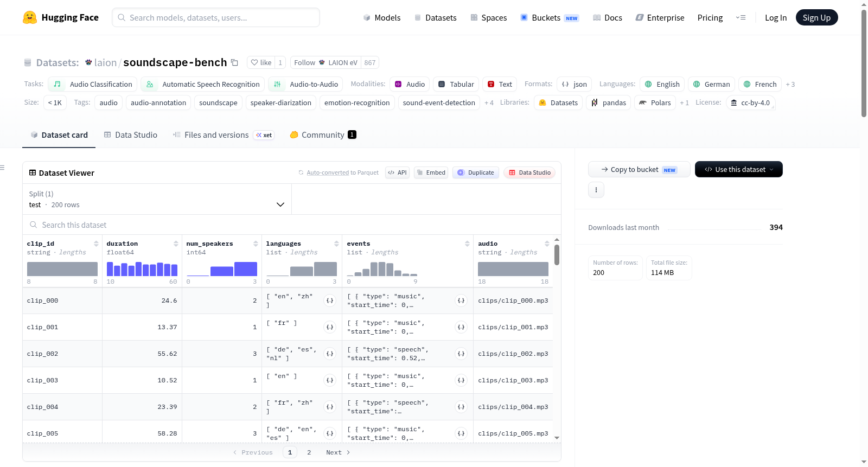This screenshot has height=467, width=868.
Task: Expand JSON cell for clip_004 events
Action: click(461, 407)
